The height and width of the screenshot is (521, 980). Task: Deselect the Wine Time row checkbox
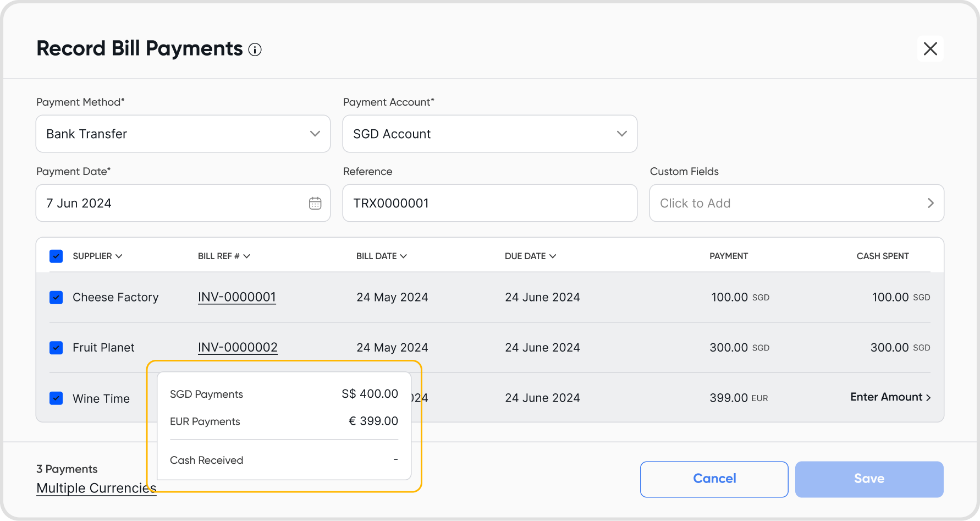pos(56,398)
